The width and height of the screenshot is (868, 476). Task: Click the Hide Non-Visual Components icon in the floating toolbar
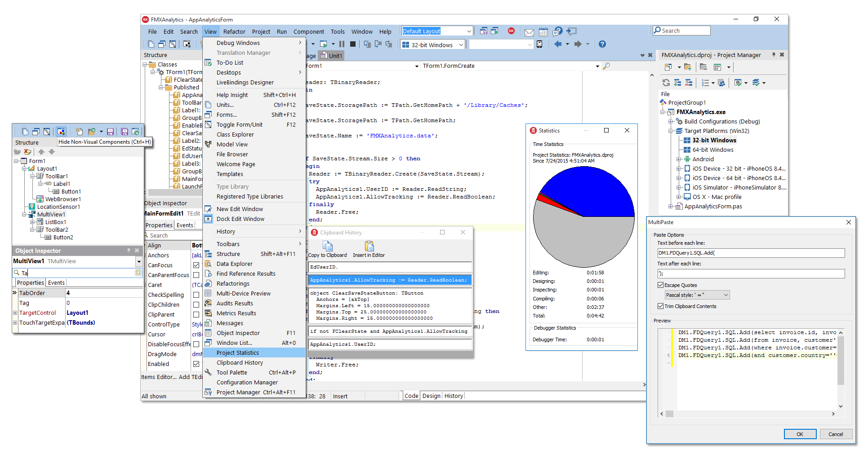click(61, 132)
